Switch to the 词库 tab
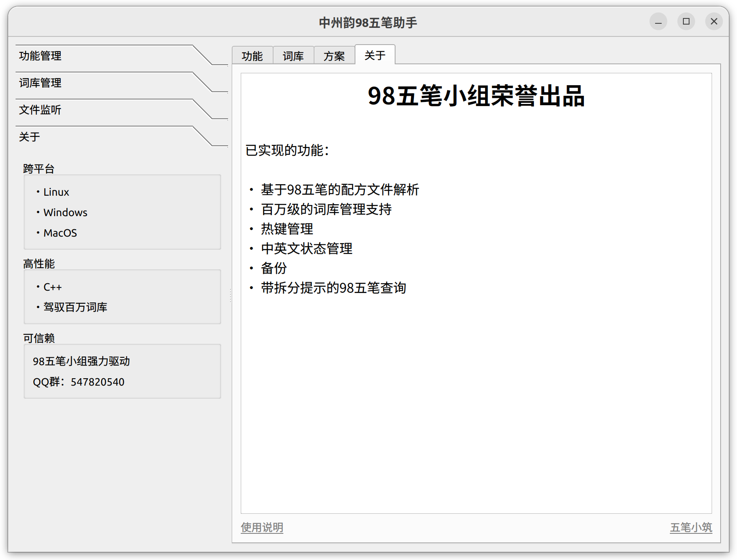The width and height of the screenshot is (737, 560). tap(293, 56)
